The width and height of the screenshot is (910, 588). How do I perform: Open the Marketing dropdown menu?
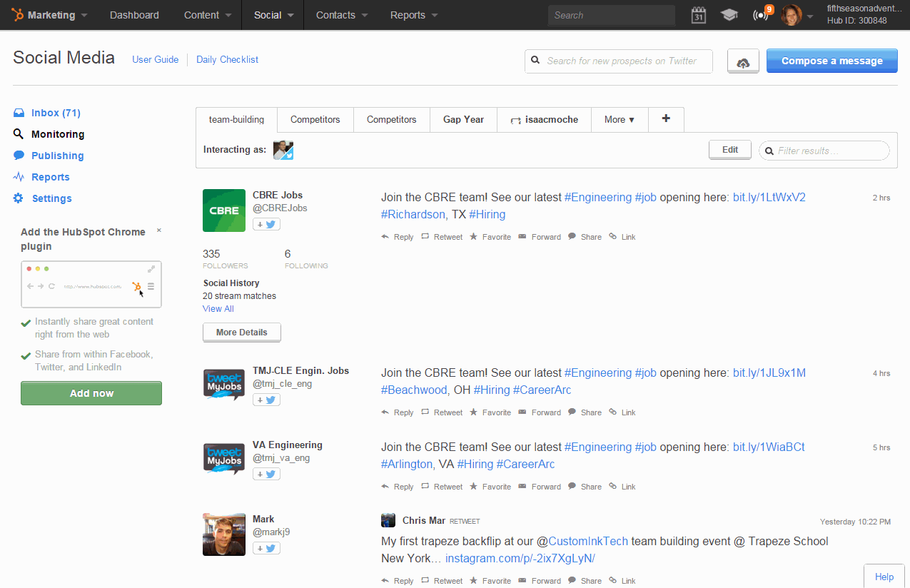click(x=50, y=15)
